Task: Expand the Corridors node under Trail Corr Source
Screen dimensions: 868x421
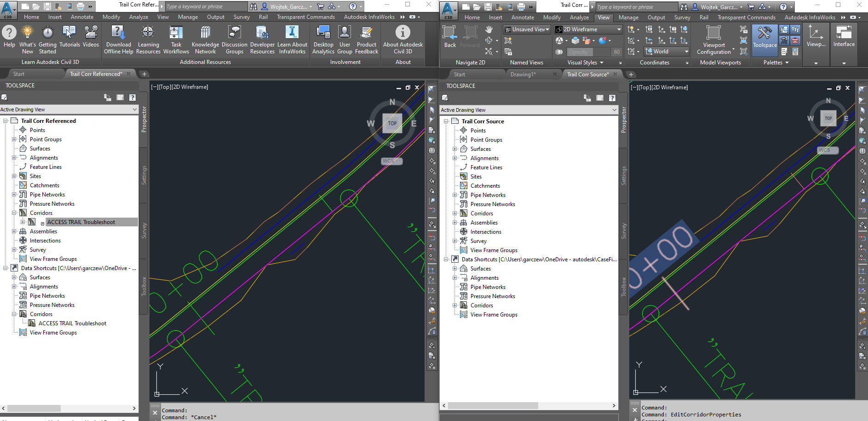Action: [455, 213]
